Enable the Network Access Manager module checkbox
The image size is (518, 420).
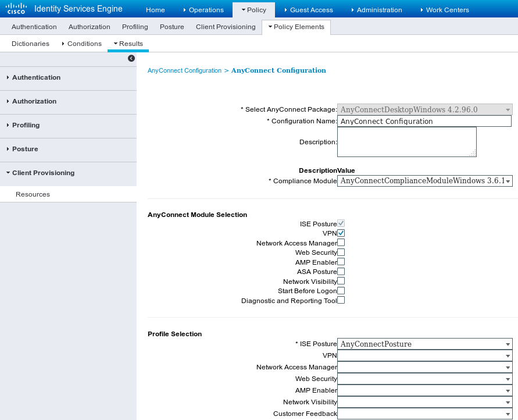click(x=341, y=243)
